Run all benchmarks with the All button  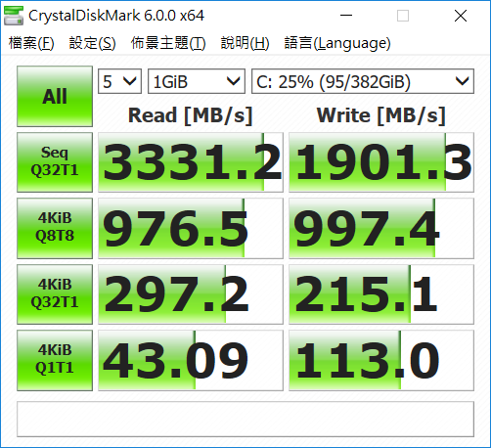point(55,96)
